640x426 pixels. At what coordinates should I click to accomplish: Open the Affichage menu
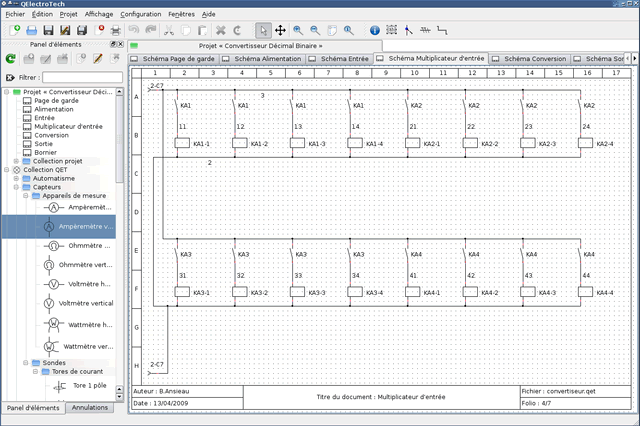point(100,15)
